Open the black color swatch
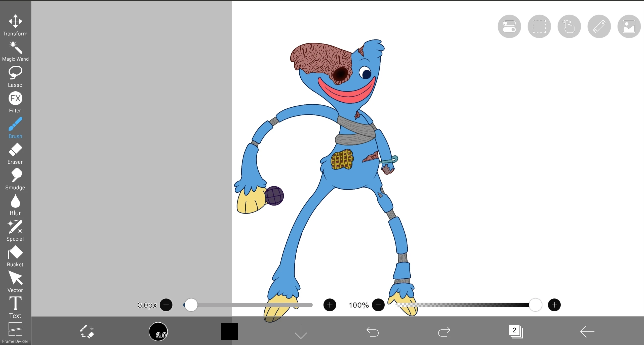The image size is (644, 345). (229, 331)
